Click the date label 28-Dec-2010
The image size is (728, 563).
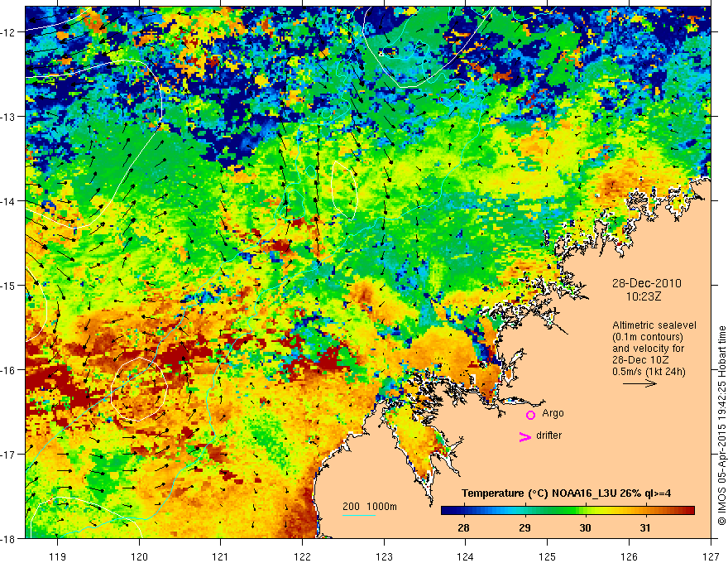pyautogui.click(x=646, y=283)
